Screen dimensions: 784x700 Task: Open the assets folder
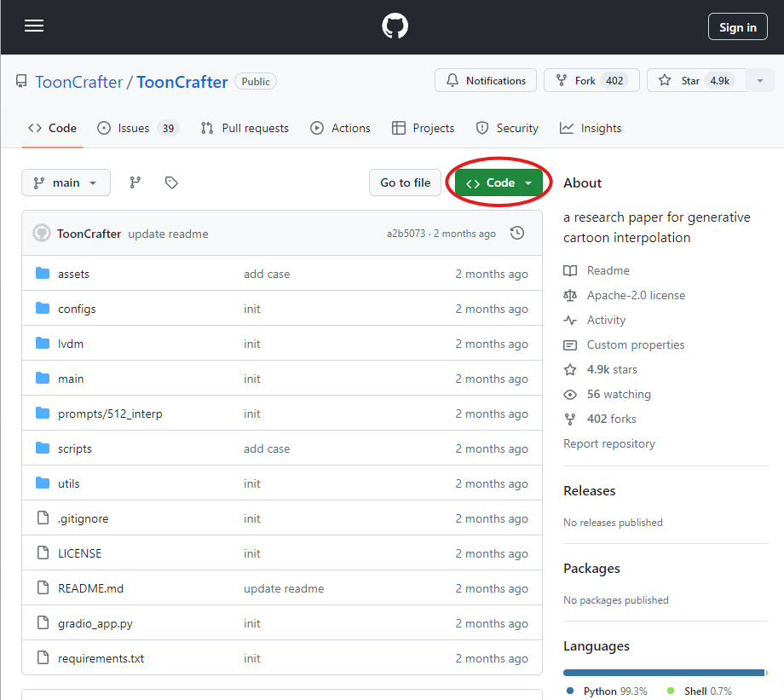coord(73,274)
